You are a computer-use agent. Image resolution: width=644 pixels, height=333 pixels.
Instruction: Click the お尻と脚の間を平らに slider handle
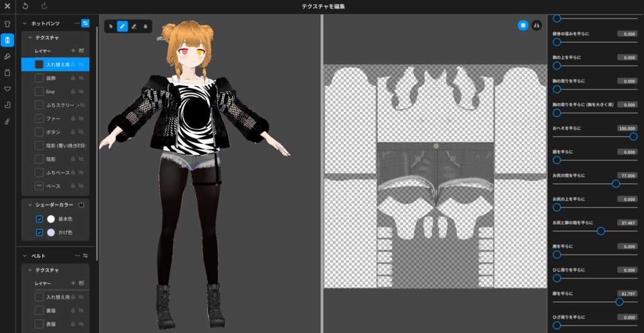pos(601,231)
